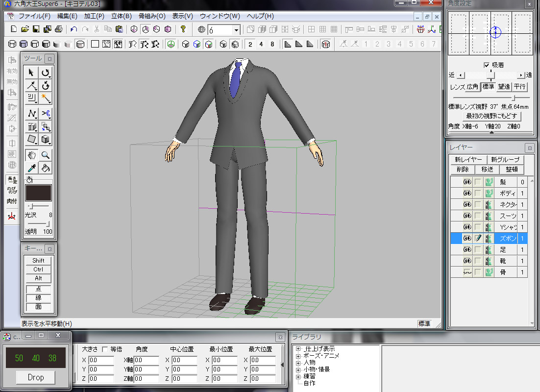Choose the scissors cut-line tool

pyautogui.click(x=46, y=114)
